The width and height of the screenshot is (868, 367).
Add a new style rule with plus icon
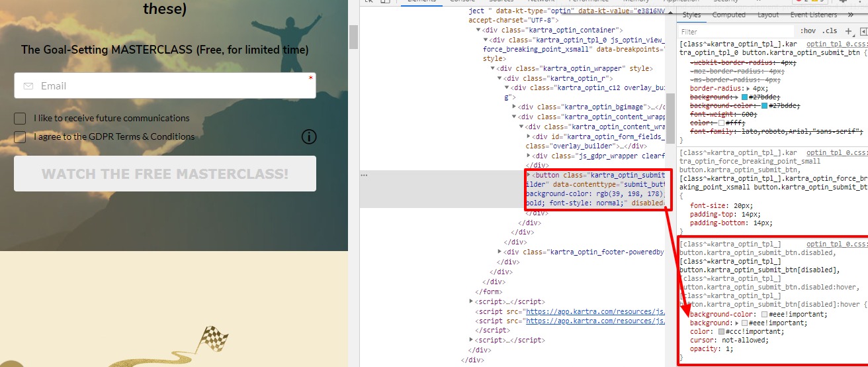848,31
